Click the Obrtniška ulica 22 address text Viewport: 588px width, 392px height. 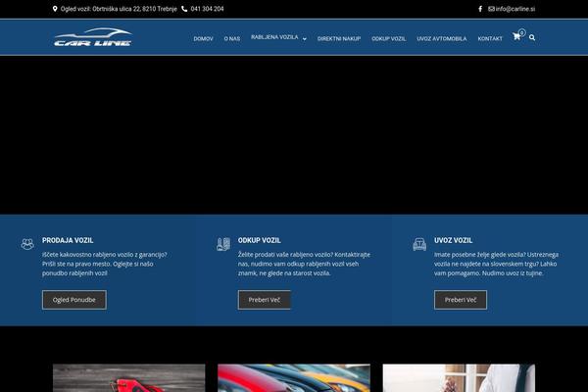tap(119, 9)
